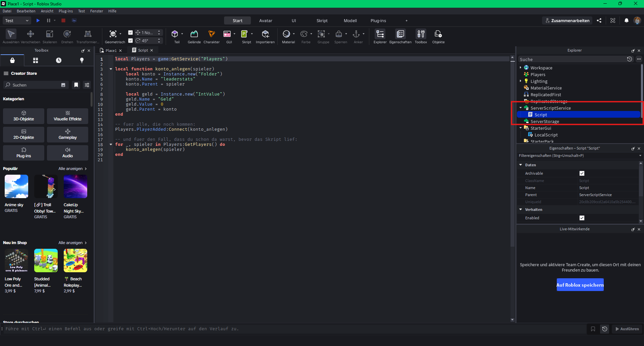Image resolution: width=644 pixels, height=346 pixels.
Task: Collapse the Verhalten properties section
Action: point(521,210)
